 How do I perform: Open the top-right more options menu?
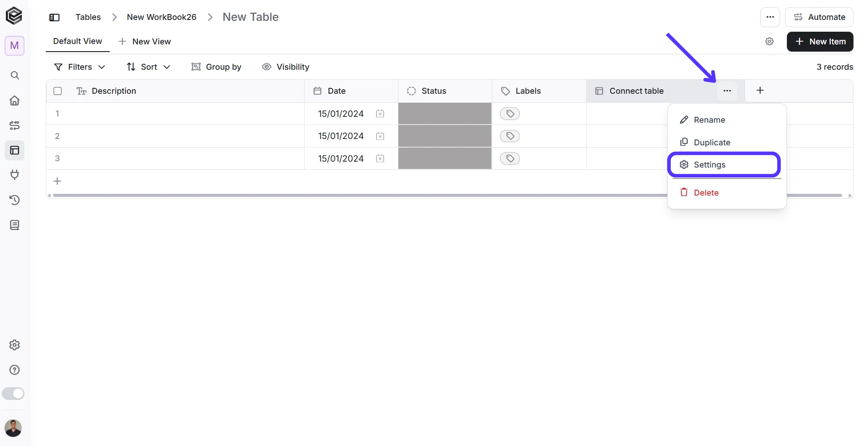[770, 17]
